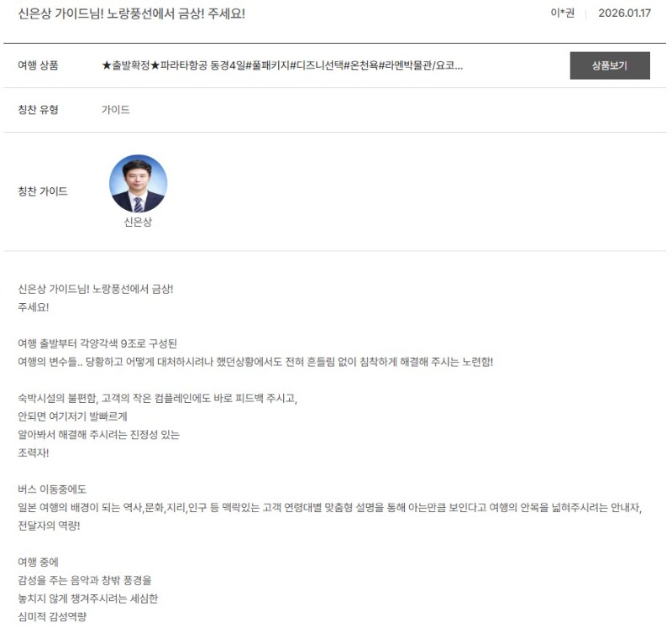672x628 pixels.
Task: Click the text line 버스 이동중에도
Action: (x=52, y=489)
